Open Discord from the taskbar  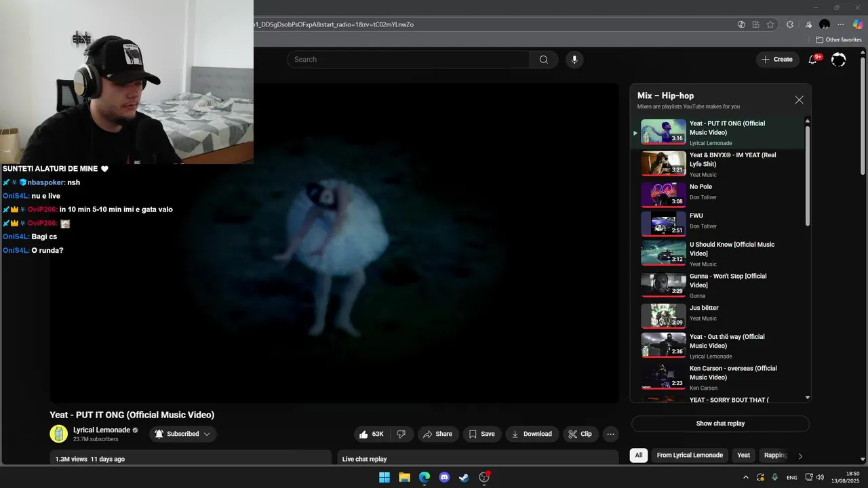pos(444,477)
